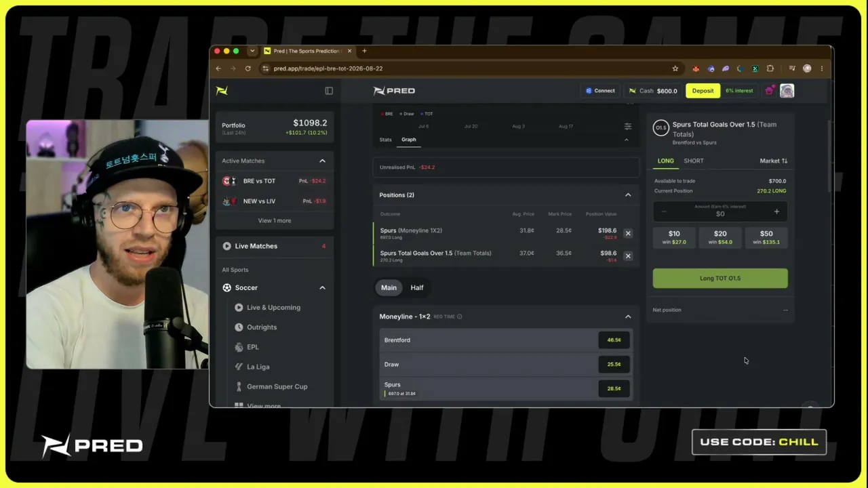Click the O1.5 market badge icon
Screen dimensions: 868x488
coord(660,127)
